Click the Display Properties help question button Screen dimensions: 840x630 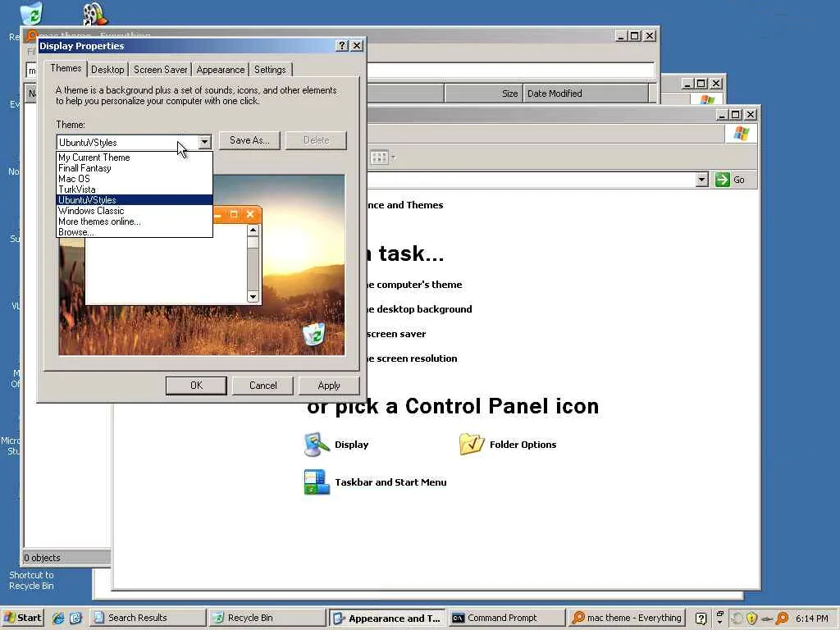pyautogui.click(x=342, y=46)
